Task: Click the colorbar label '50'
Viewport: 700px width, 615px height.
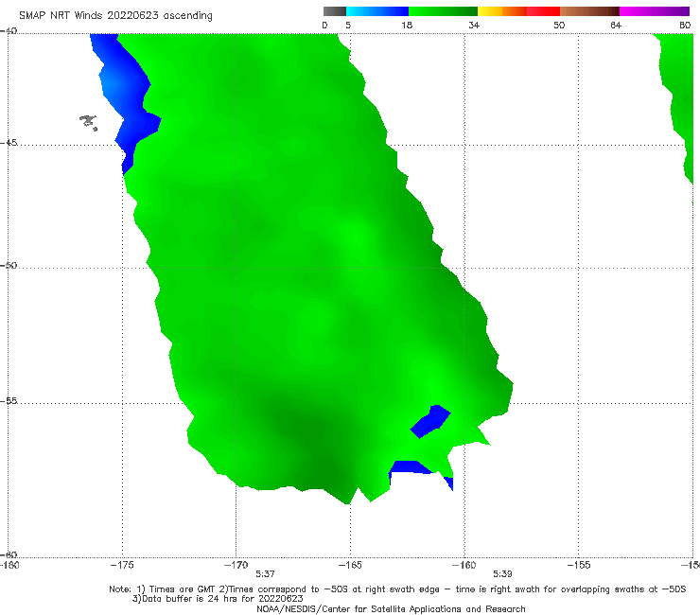Action: pyautogui.click(x=559, y=26)
